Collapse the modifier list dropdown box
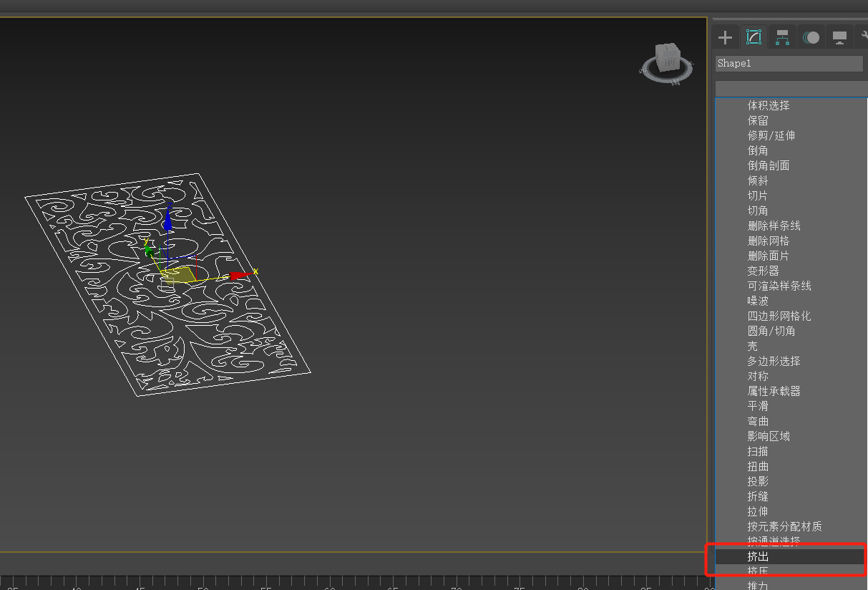 [791, 89]
